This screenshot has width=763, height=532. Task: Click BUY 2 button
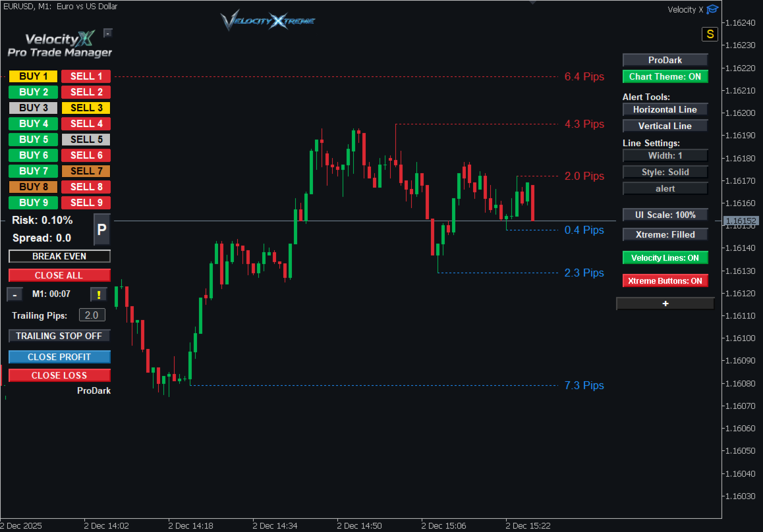[x=33, y=92]
